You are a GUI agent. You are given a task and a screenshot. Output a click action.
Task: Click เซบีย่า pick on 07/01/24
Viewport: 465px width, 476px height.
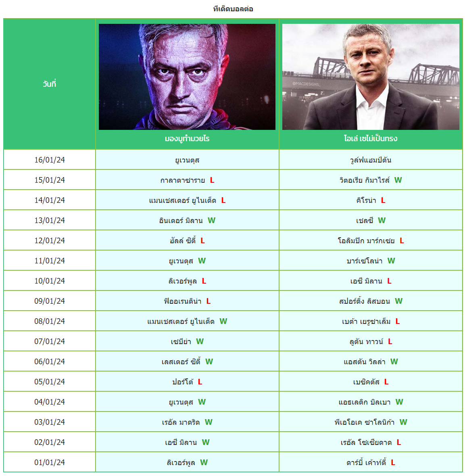pos(181,342)
